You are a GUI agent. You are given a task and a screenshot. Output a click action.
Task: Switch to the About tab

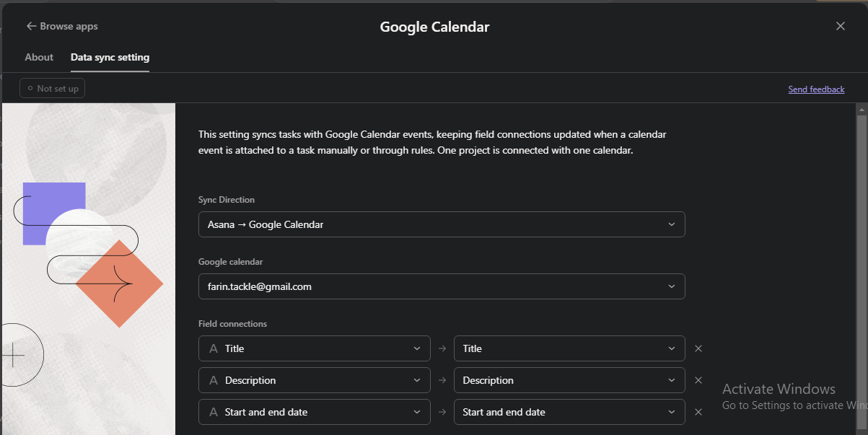[39, 57]
